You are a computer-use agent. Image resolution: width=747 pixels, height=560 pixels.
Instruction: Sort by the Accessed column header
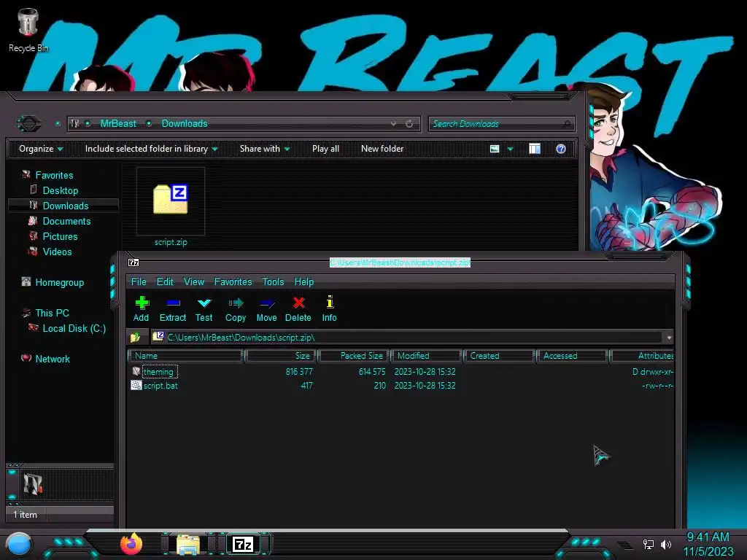click(x=572, y=356)
